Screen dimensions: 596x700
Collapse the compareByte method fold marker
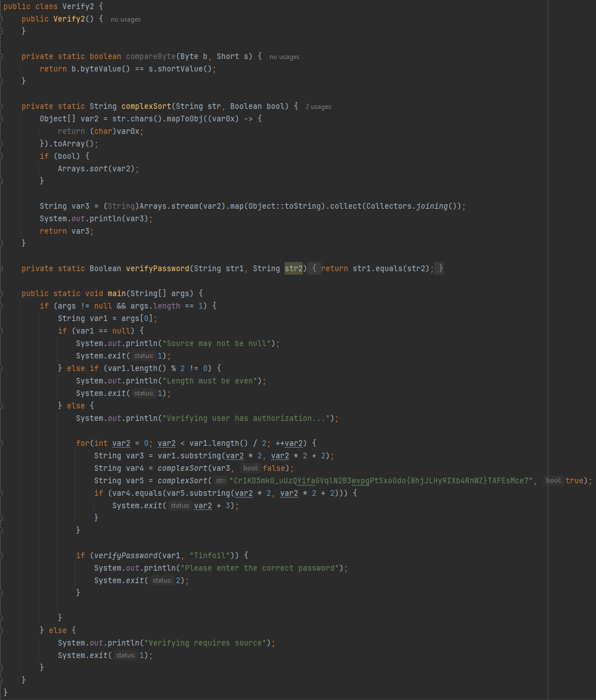click(x=2, y=56)
